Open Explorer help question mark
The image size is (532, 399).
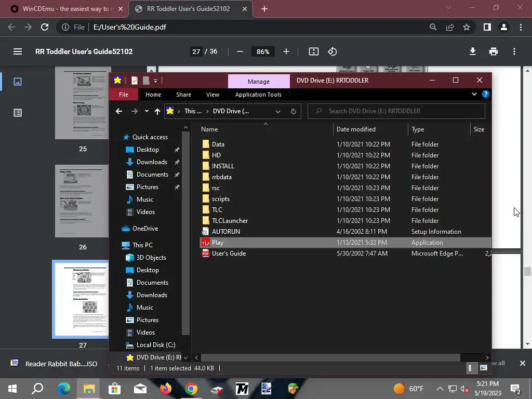tap(486, 95)
